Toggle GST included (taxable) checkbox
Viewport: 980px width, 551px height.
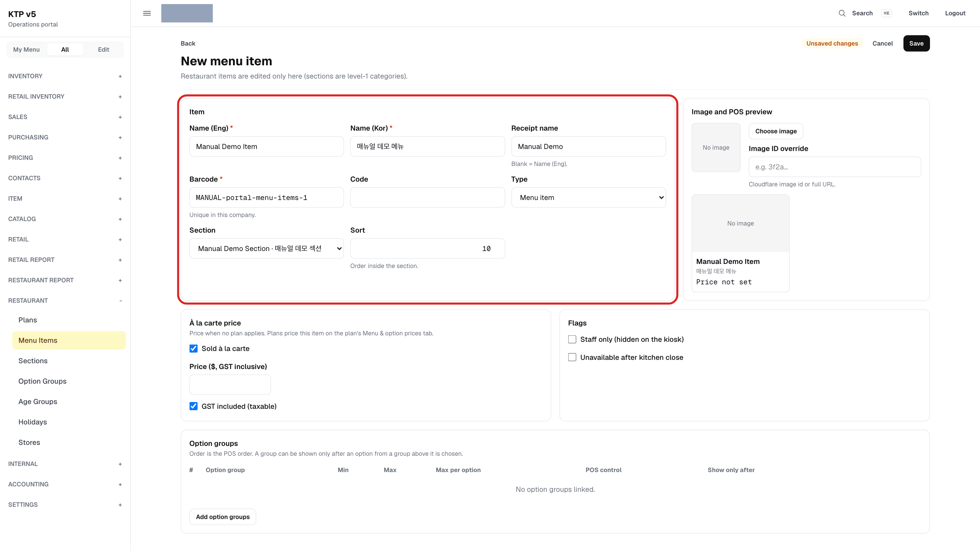(x=193, y=406)
